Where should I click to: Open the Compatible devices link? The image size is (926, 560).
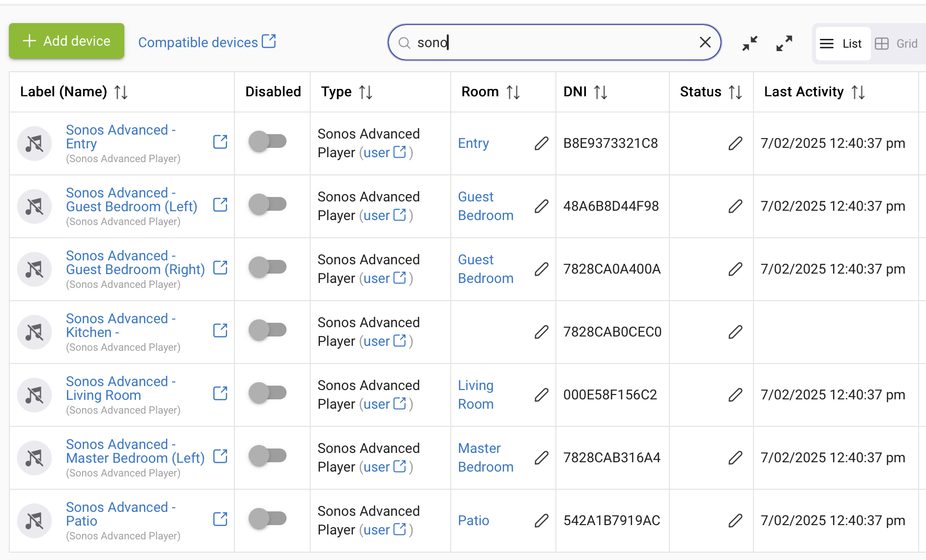[x=207, y=42]
